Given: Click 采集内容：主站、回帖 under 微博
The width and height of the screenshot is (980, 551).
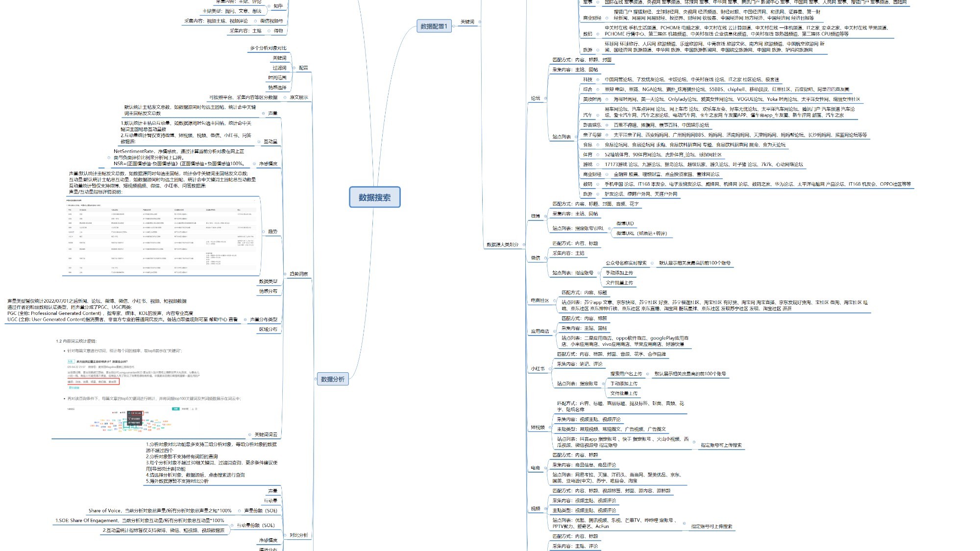Looking at the screenshot, I should tap(575, 214).
